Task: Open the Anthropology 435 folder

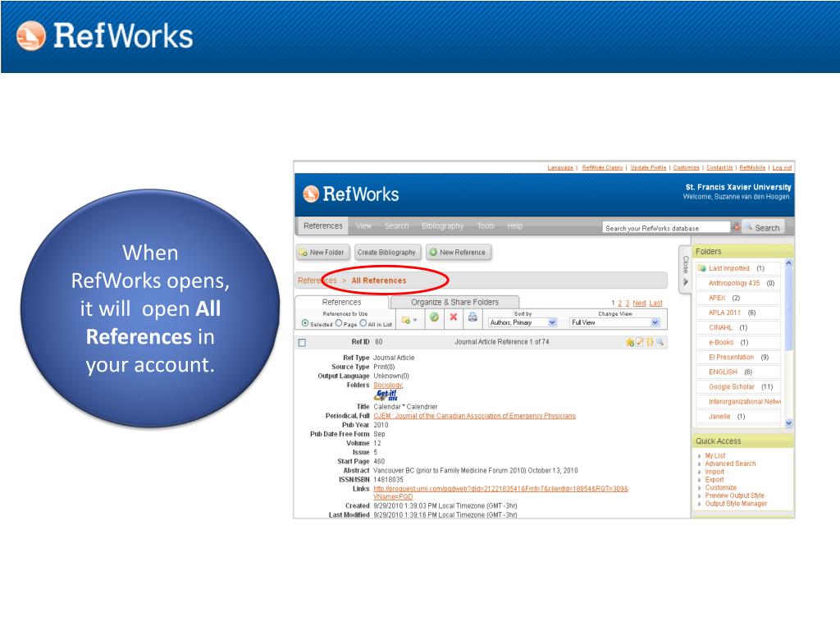Action: click(734, 283)
